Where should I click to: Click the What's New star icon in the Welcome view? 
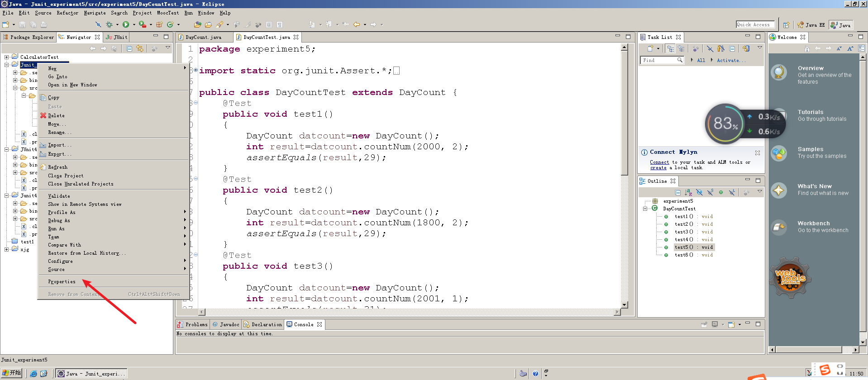(779, 190)
